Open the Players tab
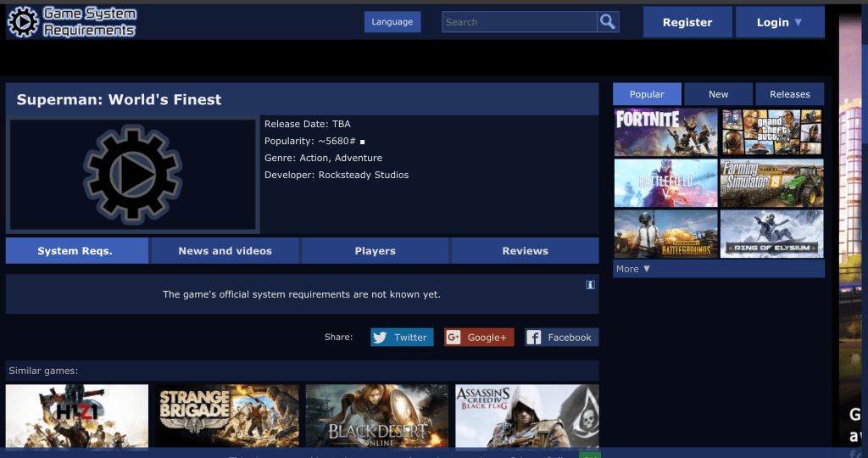The image size is (868, 458). (376, 251)
